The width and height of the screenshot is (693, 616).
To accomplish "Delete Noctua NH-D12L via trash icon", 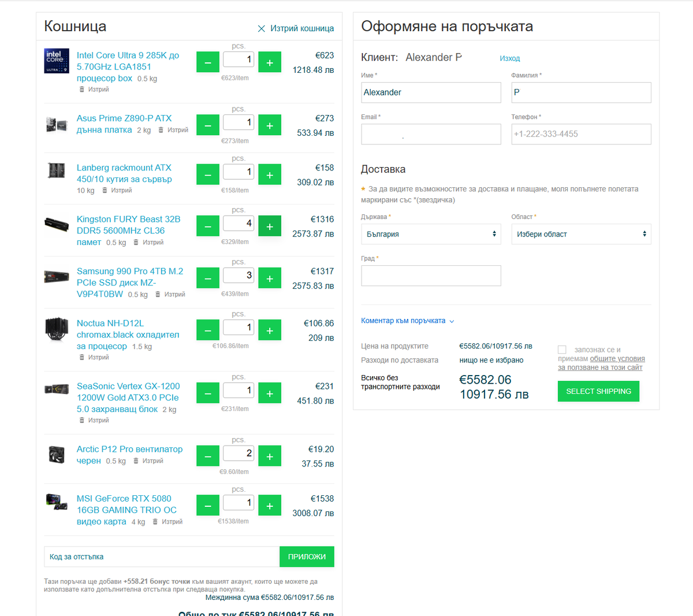I will [82, 357].
